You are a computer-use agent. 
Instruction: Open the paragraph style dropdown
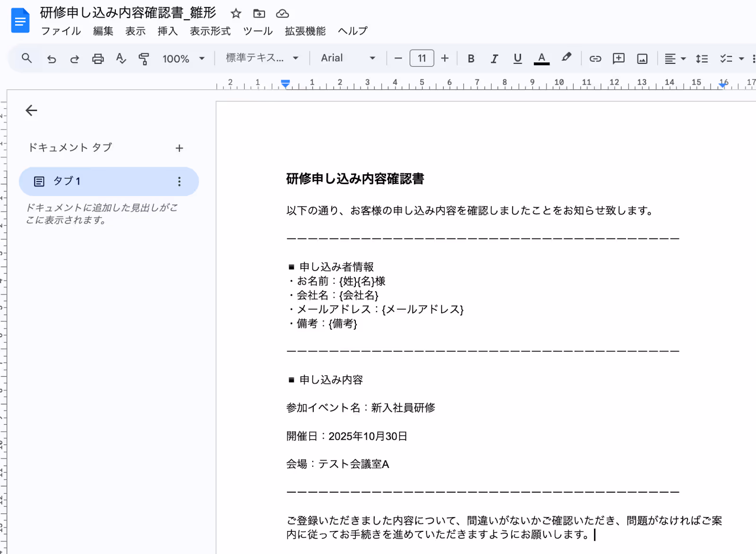[262, 58]
